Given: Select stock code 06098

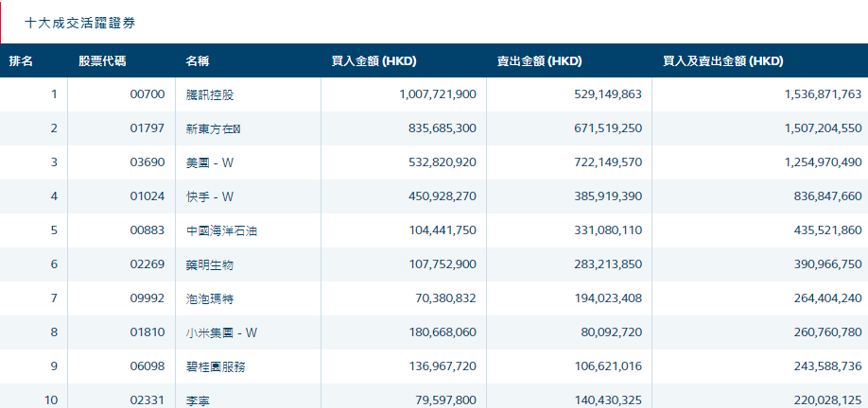Looking at the screenshot, I should [x=148, y=366].
